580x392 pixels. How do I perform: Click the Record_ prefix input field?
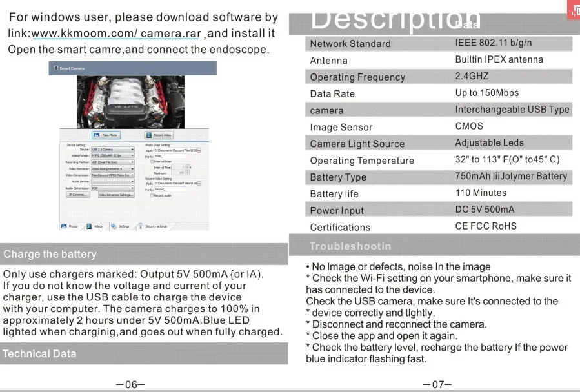pyautogui.click(x=170, y=190)
